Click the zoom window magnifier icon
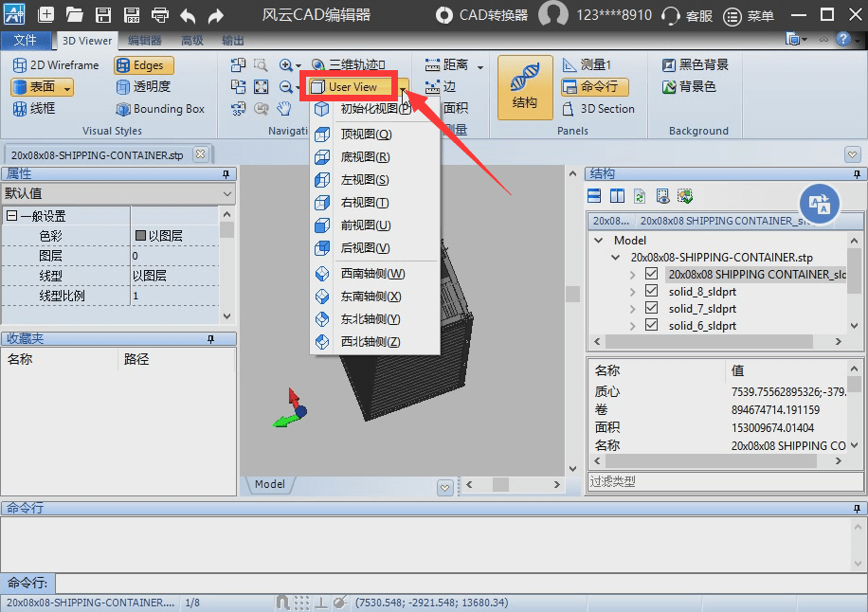This screenshot has width=868, height=612. tap(261, 64)
